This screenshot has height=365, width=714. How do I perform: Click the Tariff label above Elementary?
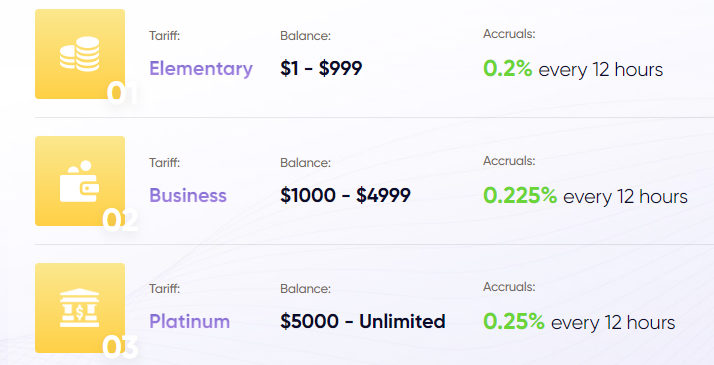tap(164, 35)
